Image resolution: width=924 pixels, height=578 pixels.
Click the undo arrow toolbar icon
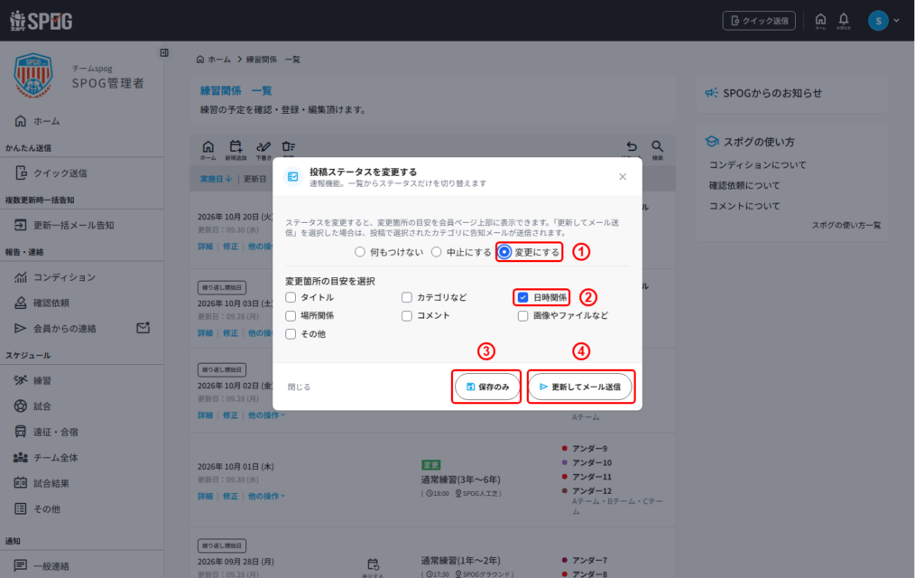(x=631, y=147)
